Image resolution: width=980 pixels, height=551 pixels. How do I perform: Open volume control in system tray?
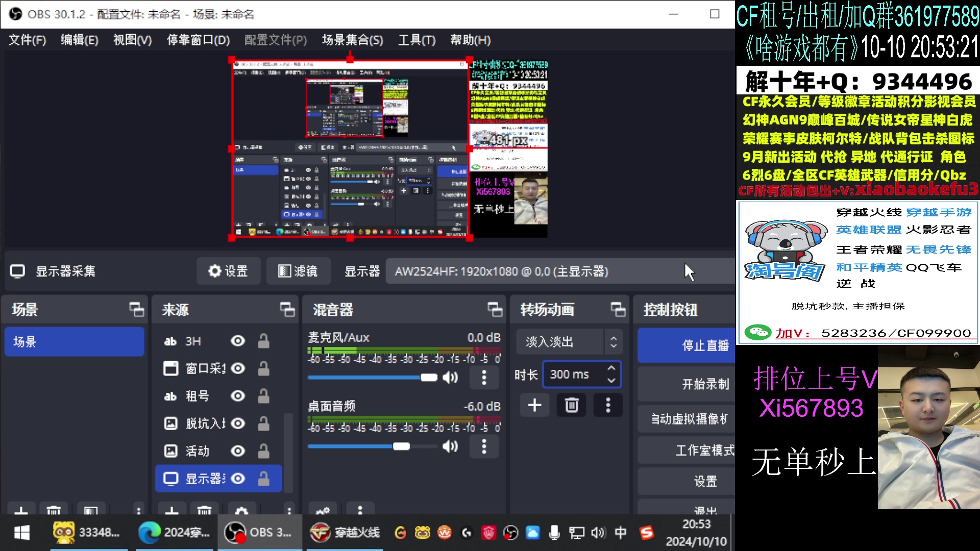click(x=598, y=533)
